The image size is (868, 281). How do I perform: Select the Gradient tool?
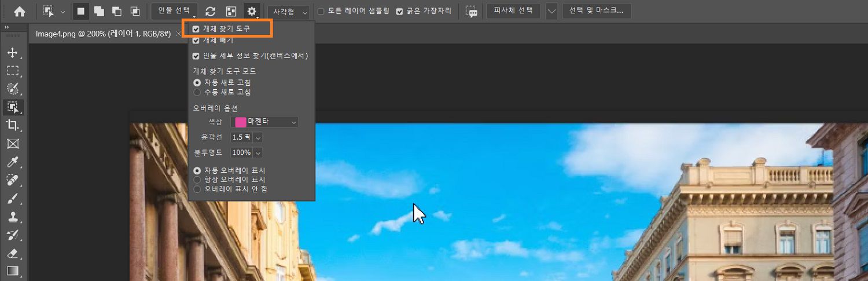point(13,271)
